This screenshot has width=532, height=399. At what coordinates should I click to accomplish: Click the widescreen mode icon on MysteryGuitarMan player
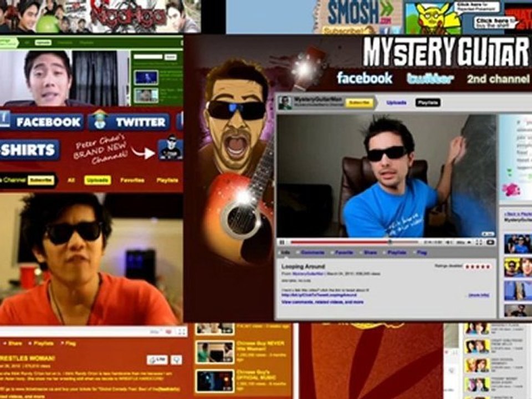490,242
